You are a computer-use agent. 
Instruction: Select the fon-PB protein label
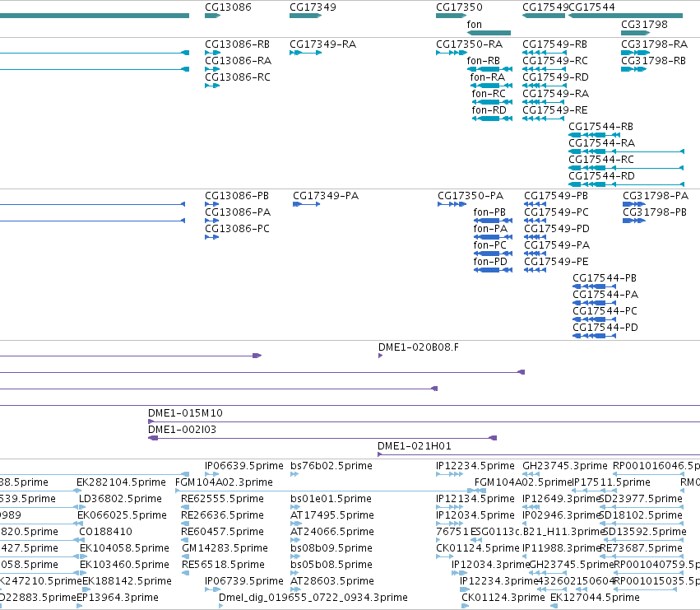pos(489,212)
